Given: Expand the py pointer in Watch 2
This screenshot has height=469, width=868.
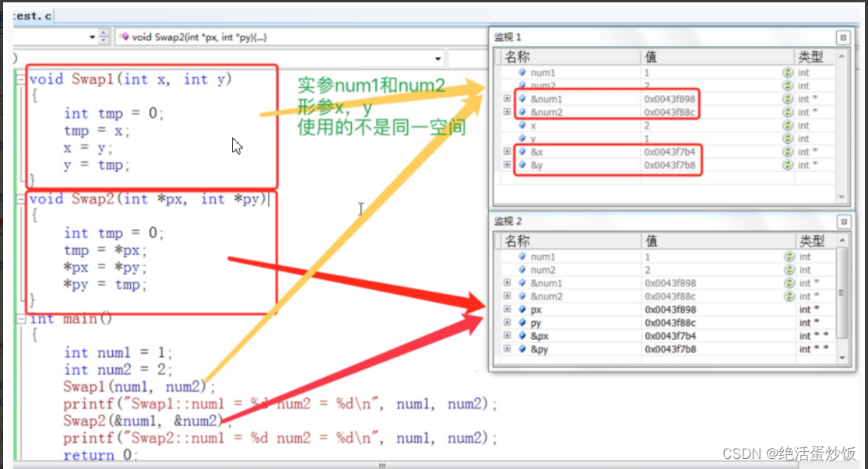Looking at the screenshot, I should point(507,323).
